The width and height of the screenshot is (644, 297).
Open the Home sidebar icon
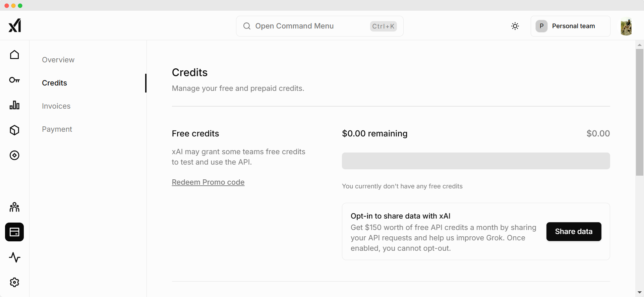[x=14, y=55]
